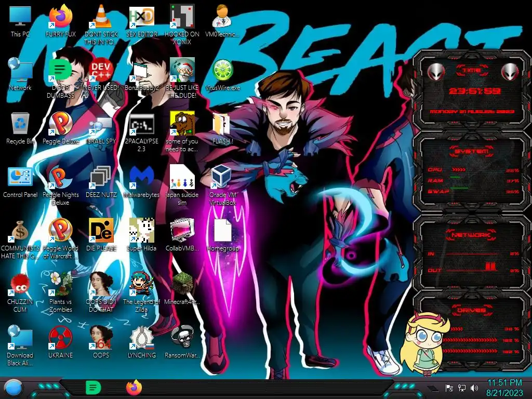Open the green document app in taskbar
This screenshot has height=399, width=532.
[x=93, y=388]
